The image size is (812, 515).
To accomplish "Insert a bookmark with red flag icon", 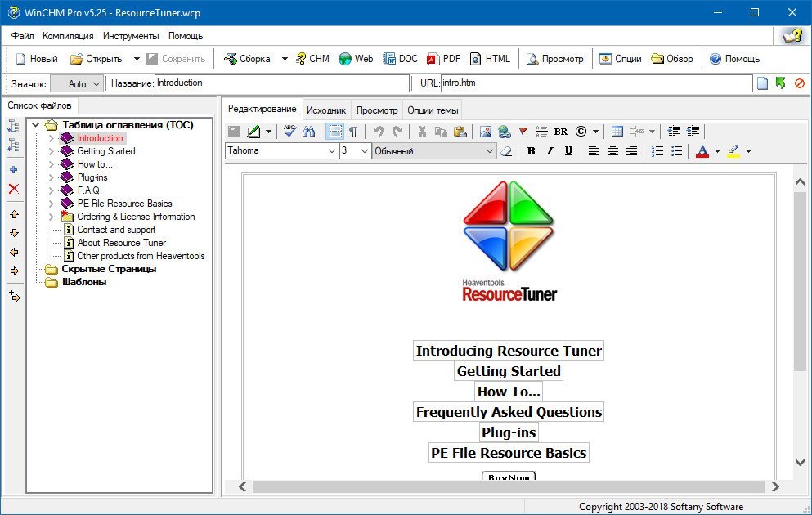I will [523, 132].
